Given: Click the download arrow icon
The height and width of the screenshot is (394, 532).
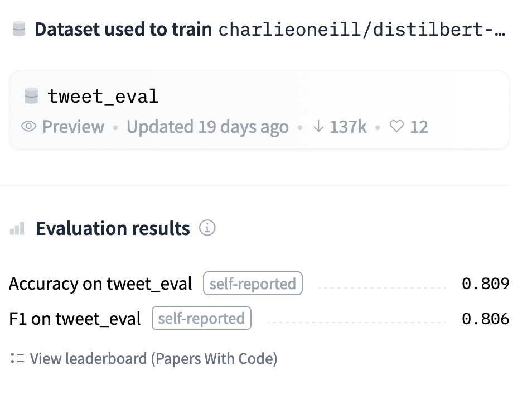Looking at the screenshot, I should point(318,127).
